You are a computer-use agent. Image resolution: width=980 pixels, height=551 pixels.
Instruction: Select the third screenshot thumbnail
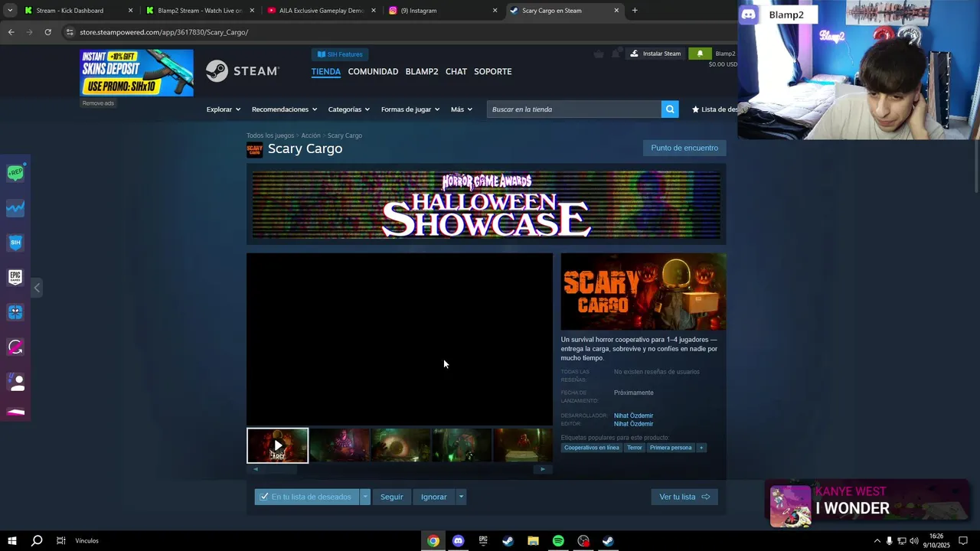[x=400, y=445]
